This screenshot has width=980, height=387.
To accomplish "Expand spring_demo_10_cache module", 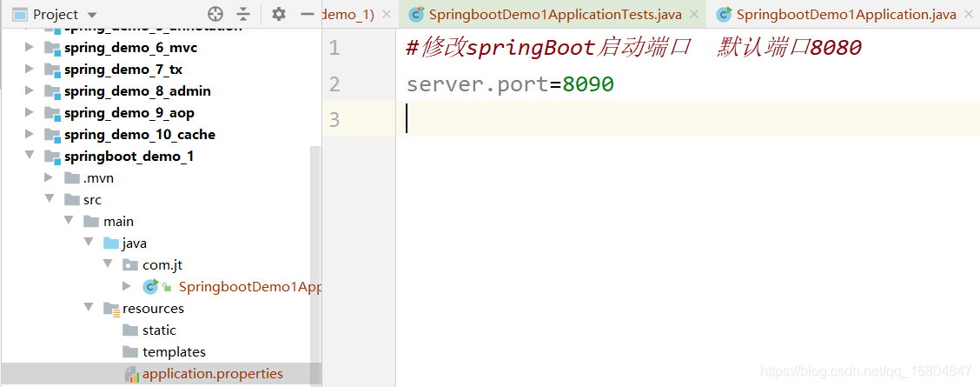I will point(29,134).
